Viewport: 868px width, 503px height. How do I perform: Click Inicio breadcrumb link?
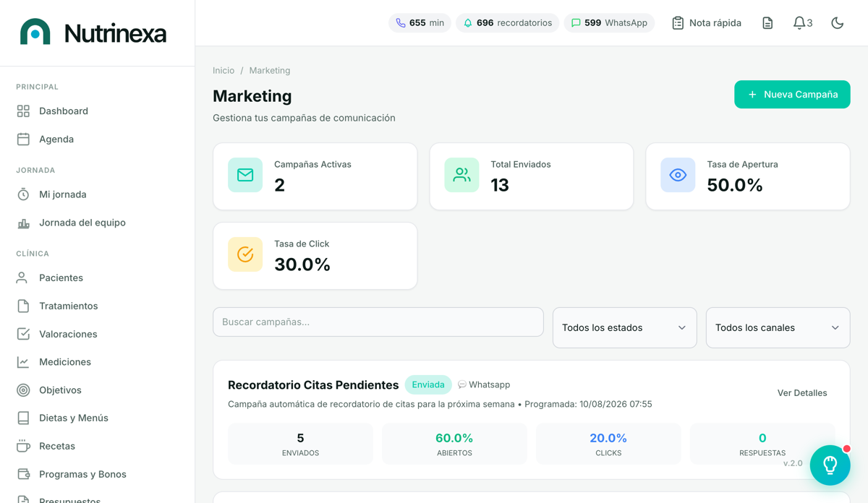(x=224, y=70)
